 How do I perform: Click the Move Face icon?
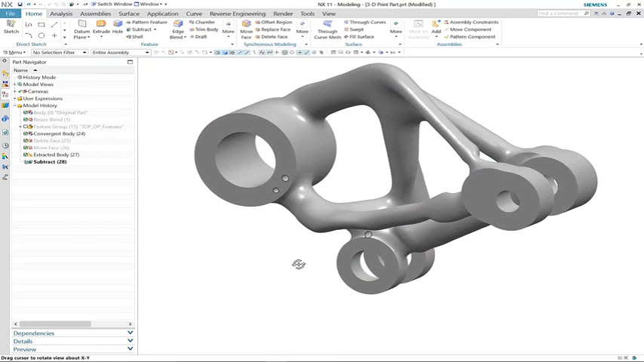246,25
